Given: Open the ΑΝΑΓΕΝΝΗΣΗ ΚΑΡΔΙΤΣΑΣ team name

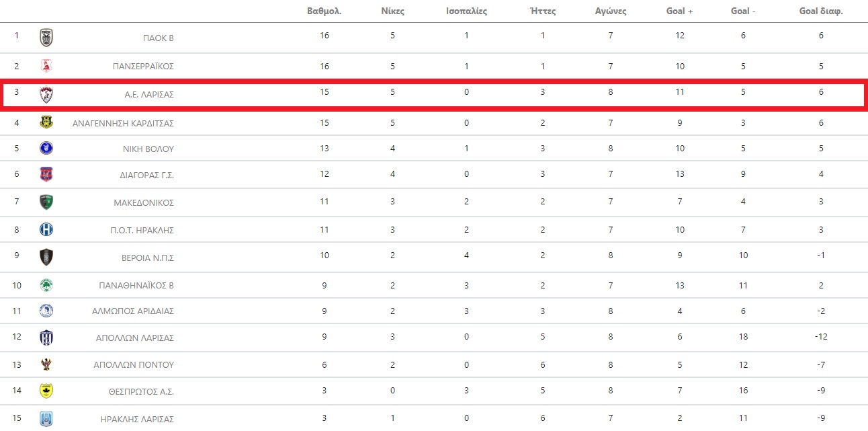Looking at the screenshot, I should [123, 123].
